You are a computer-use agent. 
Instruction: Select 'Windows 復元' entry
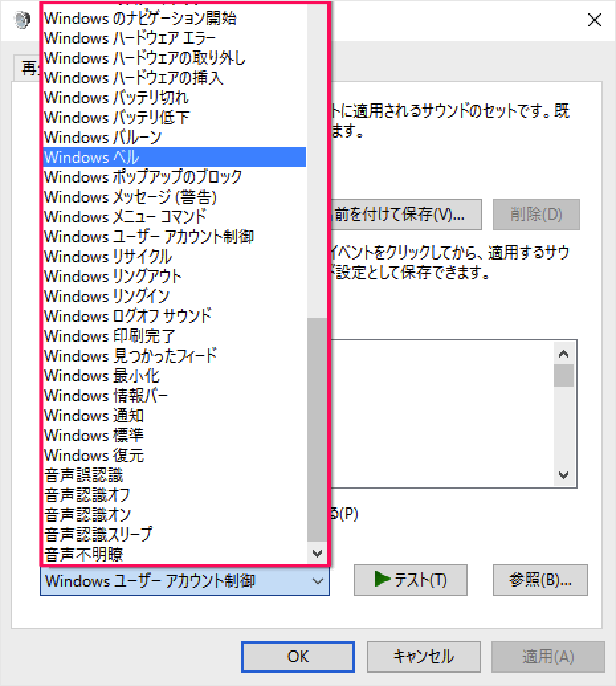point(175,455)
